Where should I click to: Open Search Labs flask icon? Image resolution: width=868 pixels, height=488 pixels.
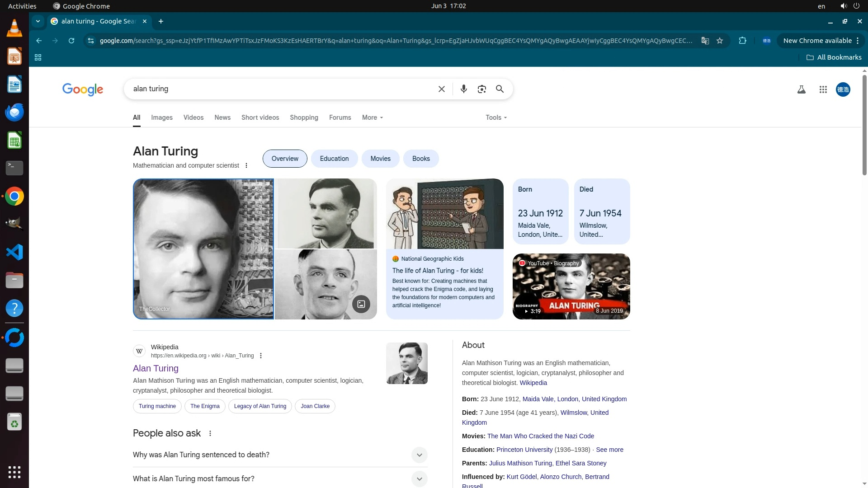(801, 89)
